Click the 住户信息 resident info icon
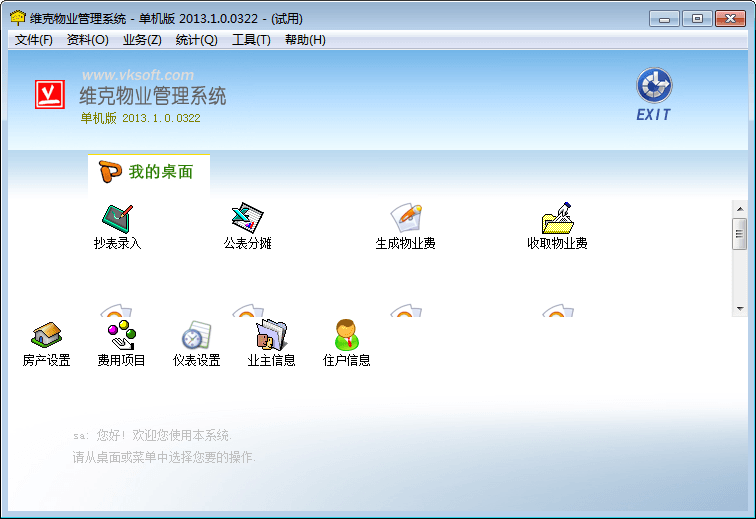The image size is (756, 519). 346,336
